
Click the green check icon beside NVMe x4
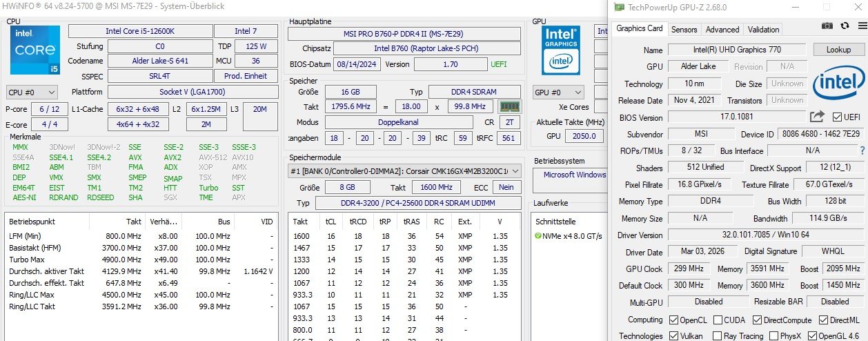pos(538,235)
